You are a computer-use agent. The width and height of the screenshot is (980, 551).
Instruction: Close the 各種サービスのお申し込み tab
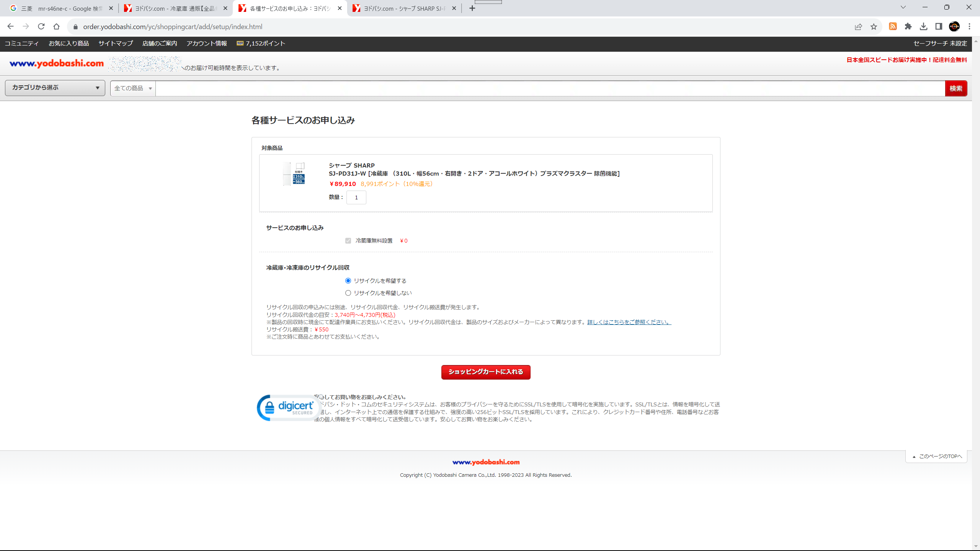tap(340, 8)
